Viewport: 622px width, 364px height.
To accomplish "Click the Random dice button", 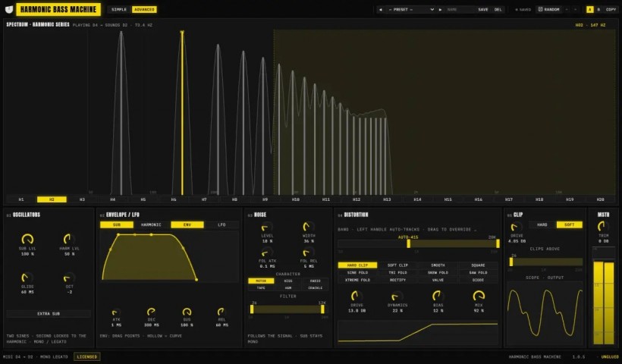I will pos(549,9).
